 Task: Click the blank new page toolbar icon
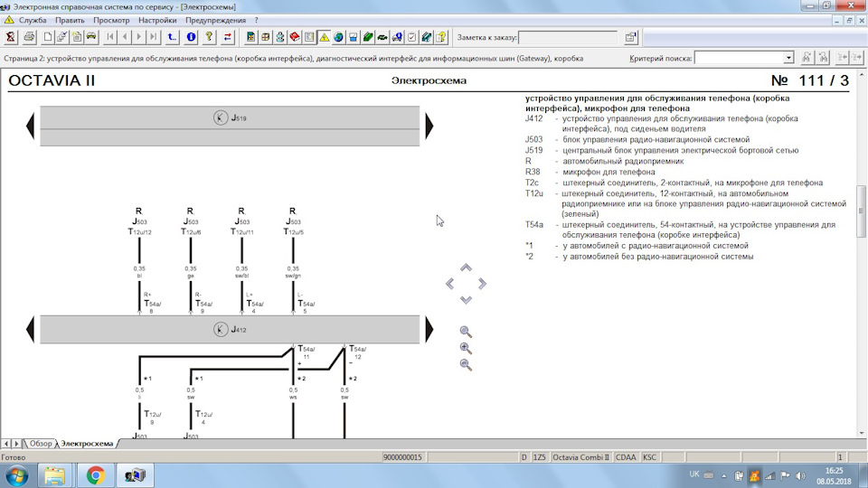(x=48, y=38)
